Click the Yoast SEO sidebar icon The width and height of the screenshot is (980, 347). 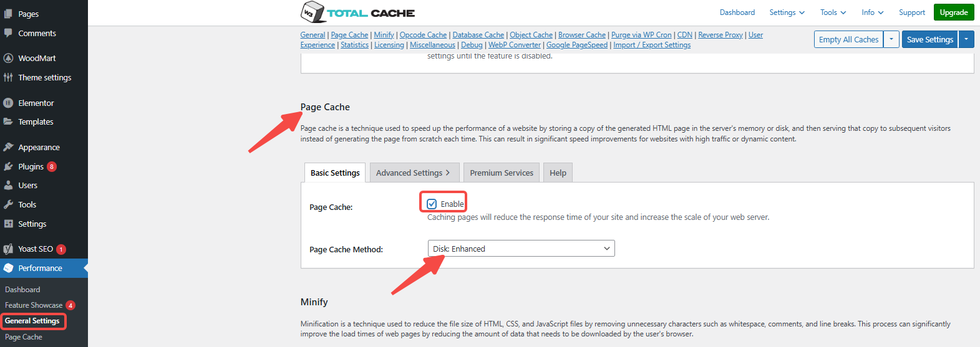coord(8,249)
